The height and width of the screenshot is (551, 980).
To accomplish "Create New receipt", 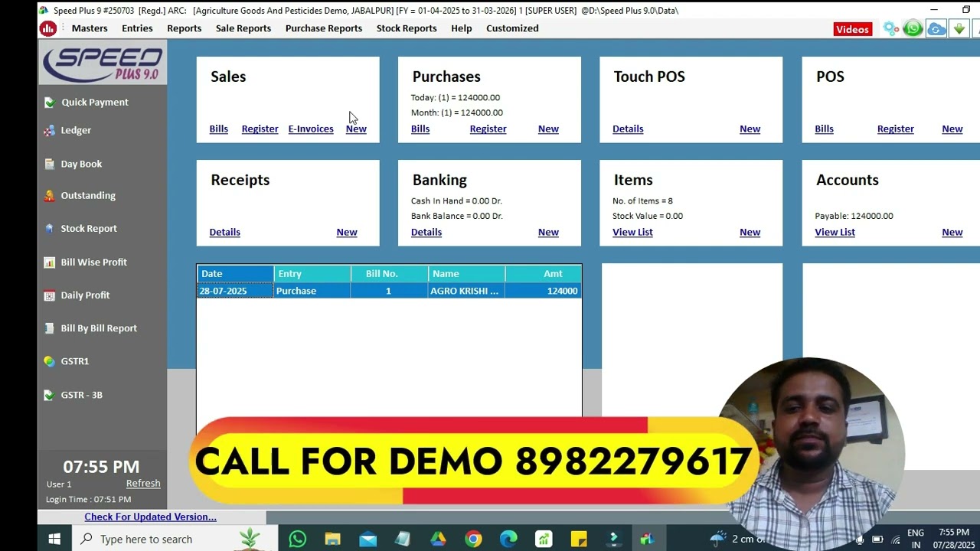I will pyautogui.click(x=347, y=232).
